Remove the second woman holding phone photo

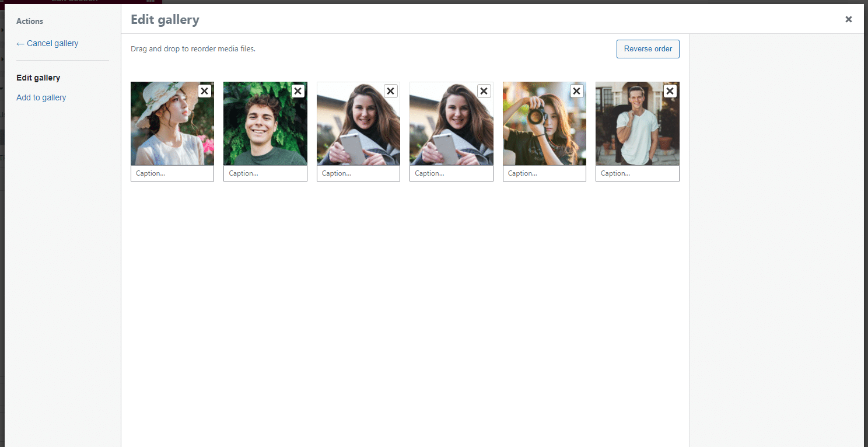[x=484, y=91]
